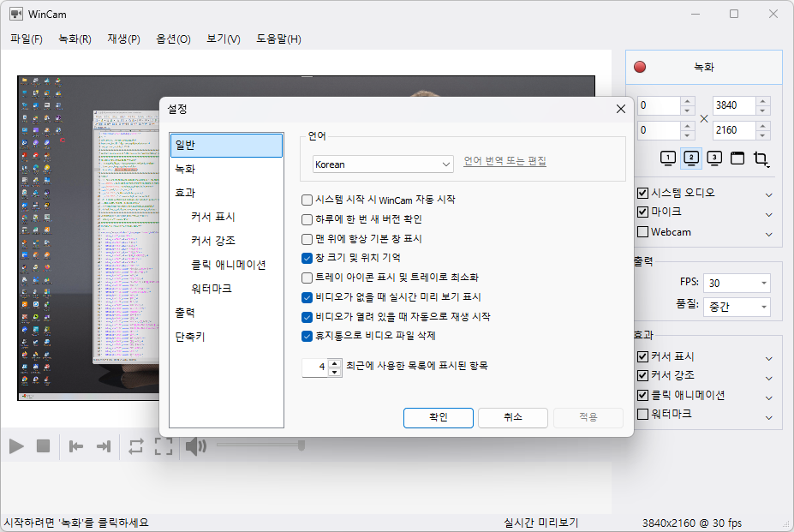The height and width of the screenshot is (532, 794).
Task: Uncheck 비디오가 열려 있을 때 자동으로 재생 시작
Action: tap(307, 317)
